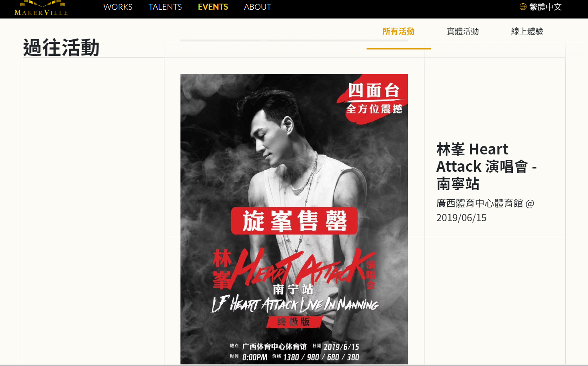Open the ABOUT page

pyautogui.click(x=258, y=7)
